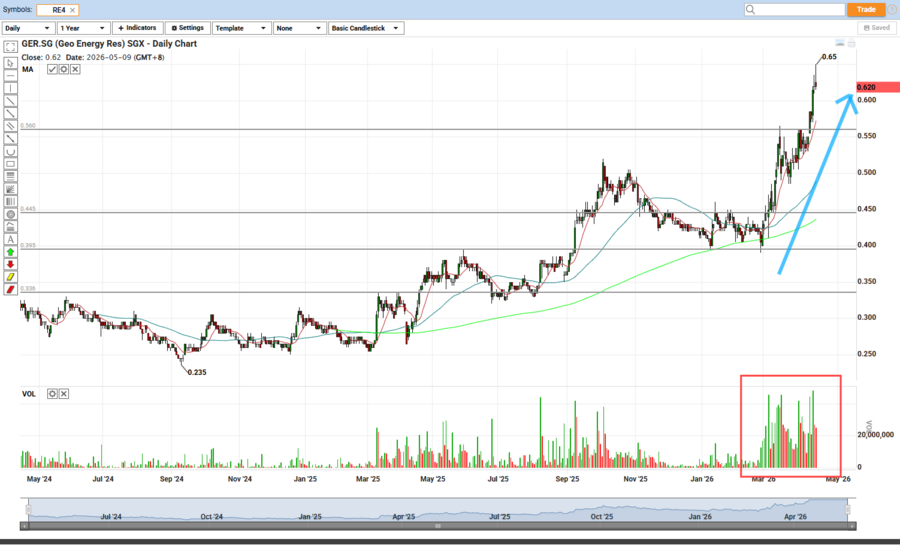Toggle the MA indicator checkmark
The image size is (900, 545).
(52, 69)
